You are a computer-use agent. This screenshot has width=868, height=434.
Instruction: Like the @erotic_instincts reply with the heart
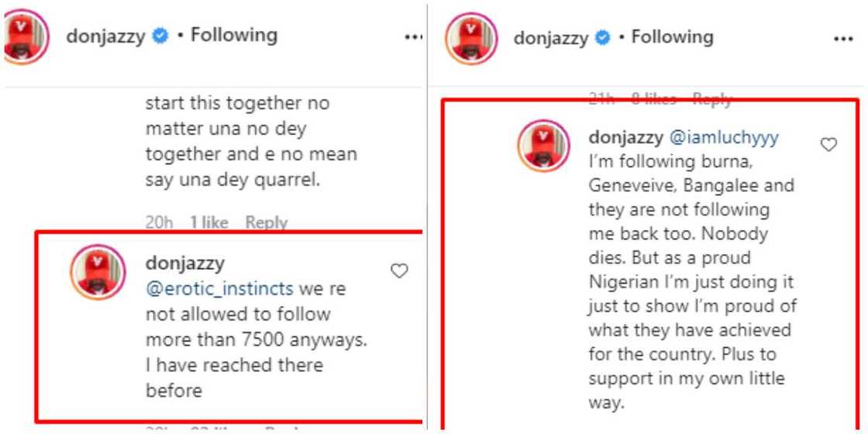tap(399, 270)
